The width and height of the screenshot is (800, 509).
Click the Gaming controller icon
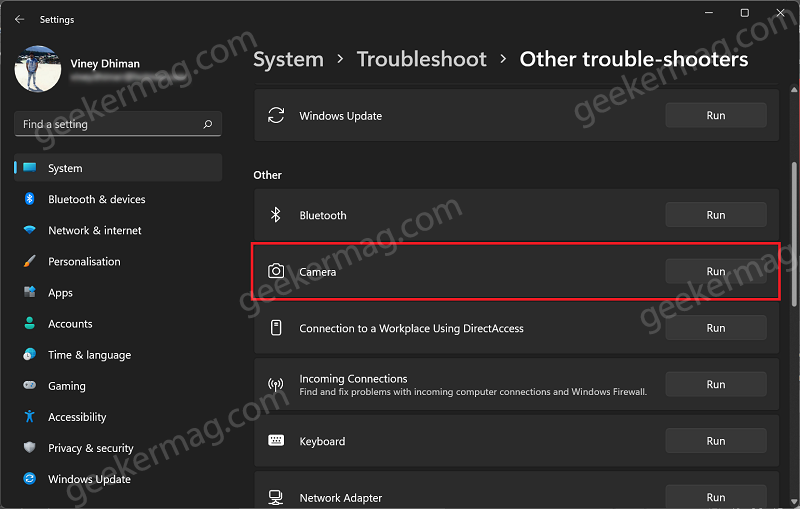30,385
